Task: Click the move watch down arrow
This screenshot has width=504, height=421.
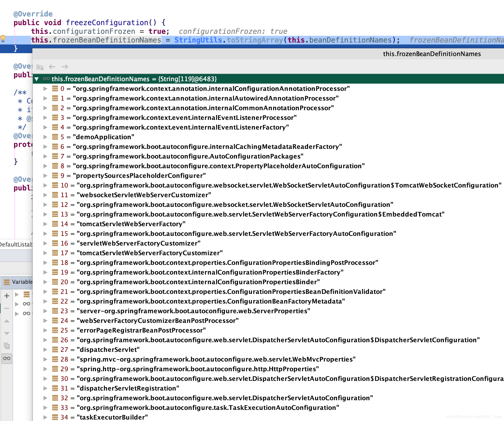Action: click(7, 334)
